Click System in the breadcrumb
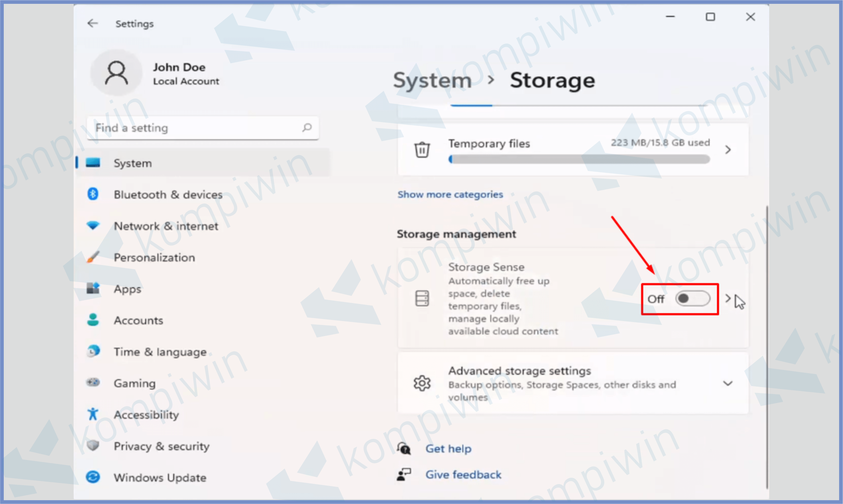Viewport: 843px width, 504px height. tap(432, 81)
